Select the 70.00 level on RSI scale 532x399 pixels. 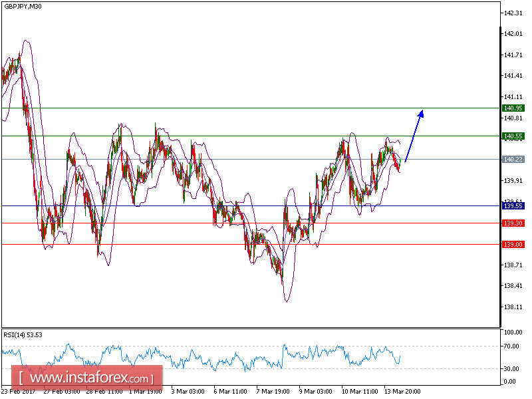509,346
